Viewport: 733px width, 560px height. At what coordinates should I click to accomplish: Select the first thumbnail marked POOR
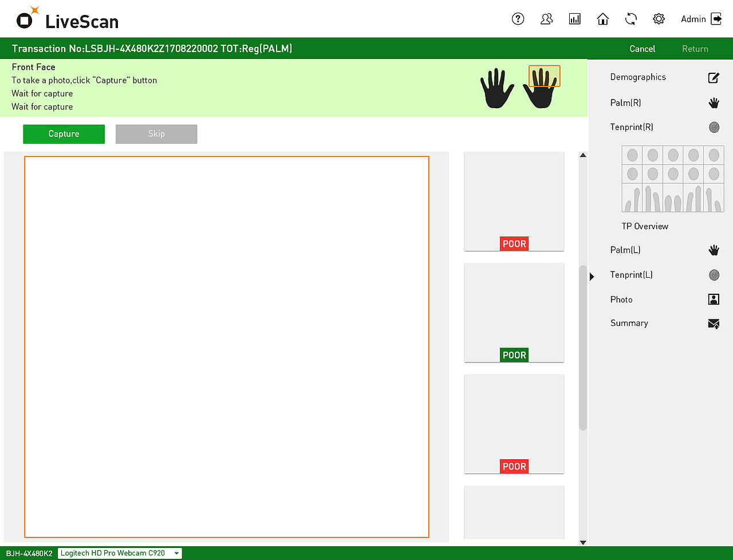[514, 201]
